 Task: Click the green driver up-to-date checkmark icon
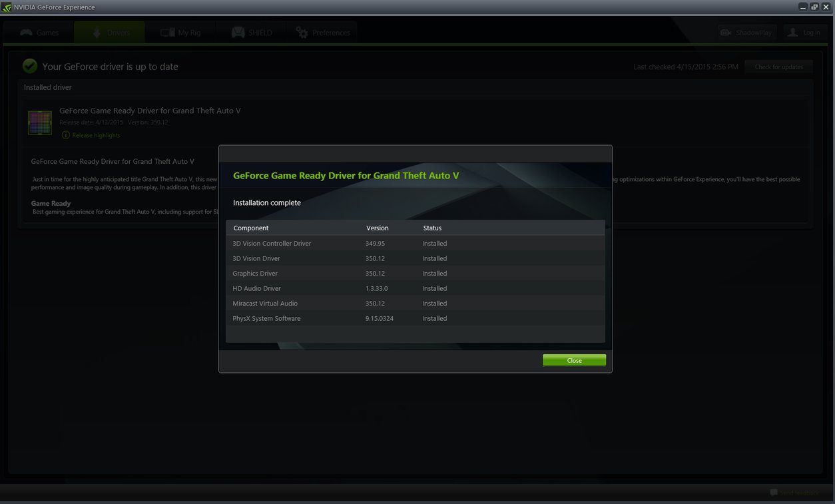(29, 66)
